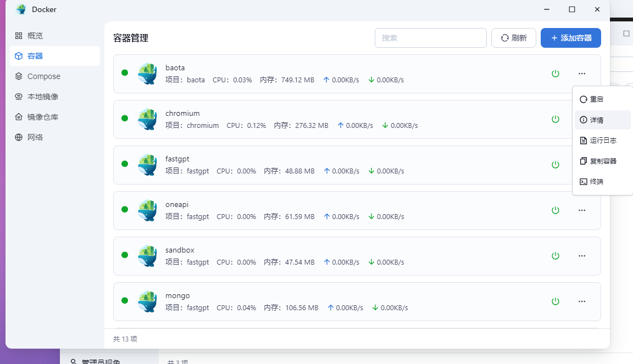This screenshot has height=364, width=633.
Task: Click the green status dot for sandbox
Action: 125,255
